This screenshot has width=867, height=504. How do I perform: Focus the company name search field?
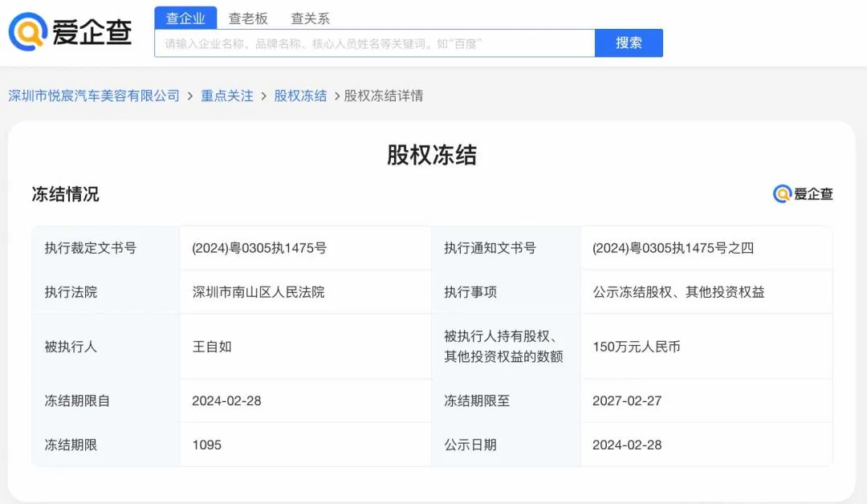click(x=374, y=43)
